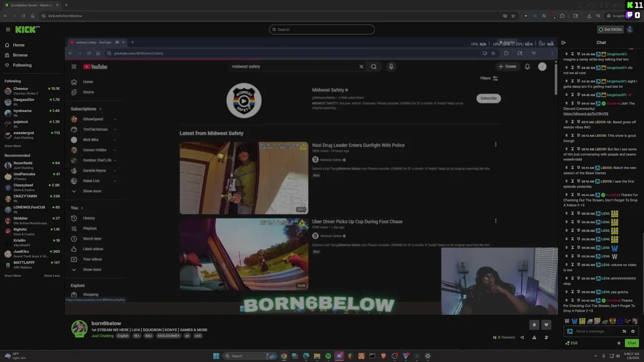Insert the blue W emote from quick emotes
The width and height of the screenshot is (644, 362).
click(x=575, y=321)
